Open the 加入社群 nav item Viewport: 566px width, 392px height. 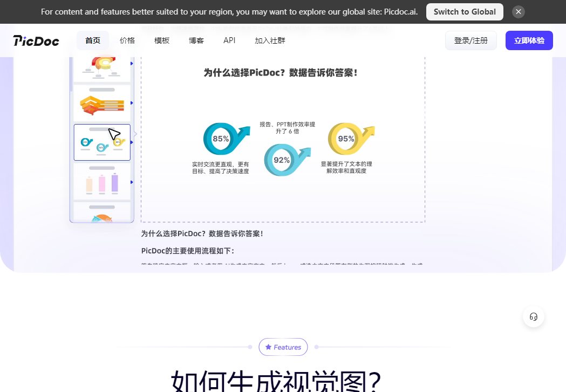click(270, 40)
